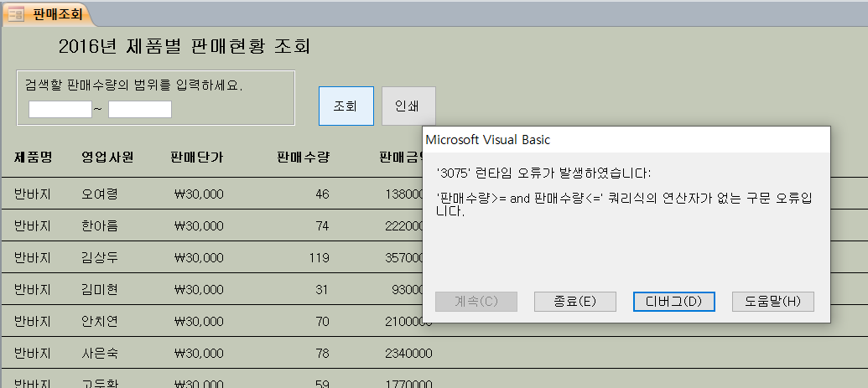
Task: Focus the minimum 판매수량 input field
Action: (x=60, y=110)
